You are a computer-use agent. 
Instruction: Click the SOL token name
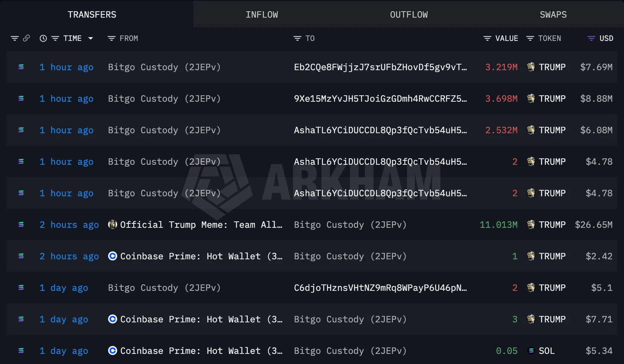click(547, 351)
